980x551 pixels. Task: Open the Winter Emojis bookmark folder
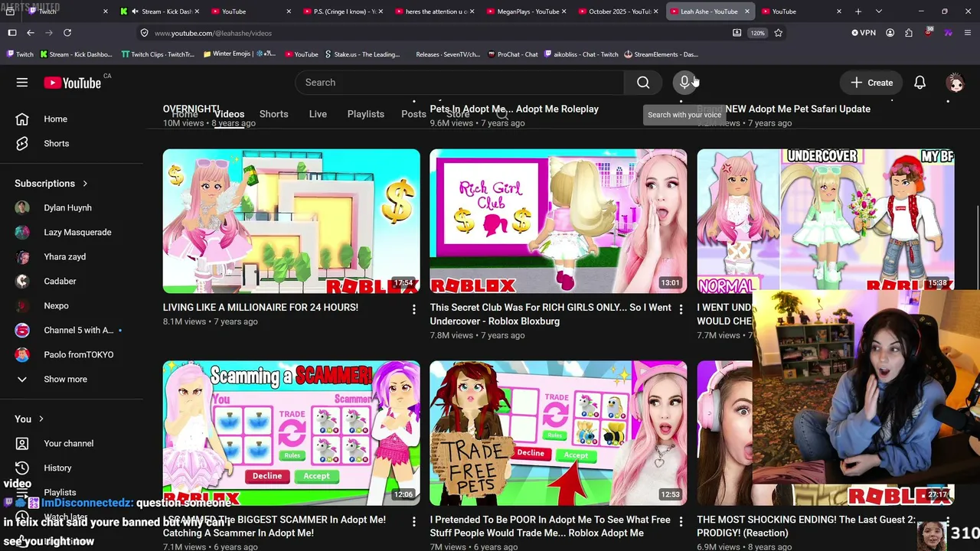click(239, 54)
